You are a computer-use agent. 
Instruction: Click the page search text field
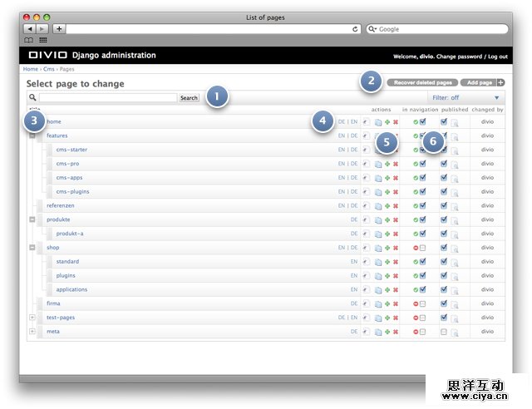coord(108,98)
